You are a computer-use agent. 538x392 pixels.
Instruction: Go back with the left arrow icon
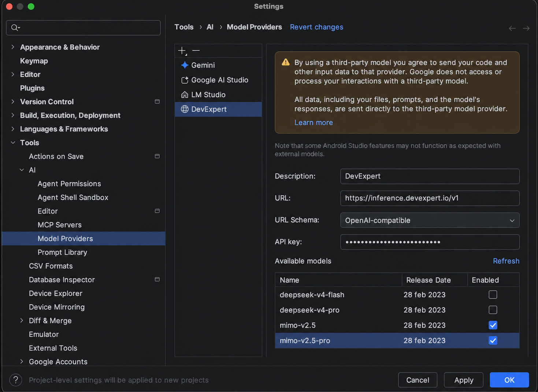coord(512,28)
